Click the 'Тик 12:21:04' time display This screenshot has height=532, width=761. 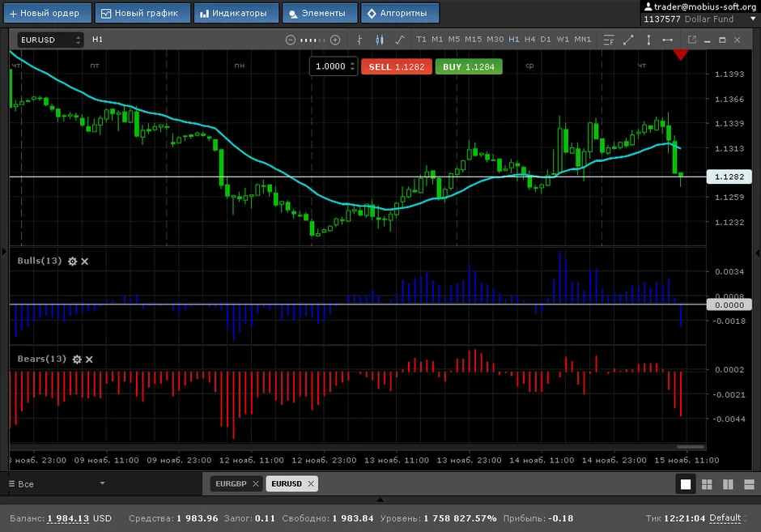point(675,518)
